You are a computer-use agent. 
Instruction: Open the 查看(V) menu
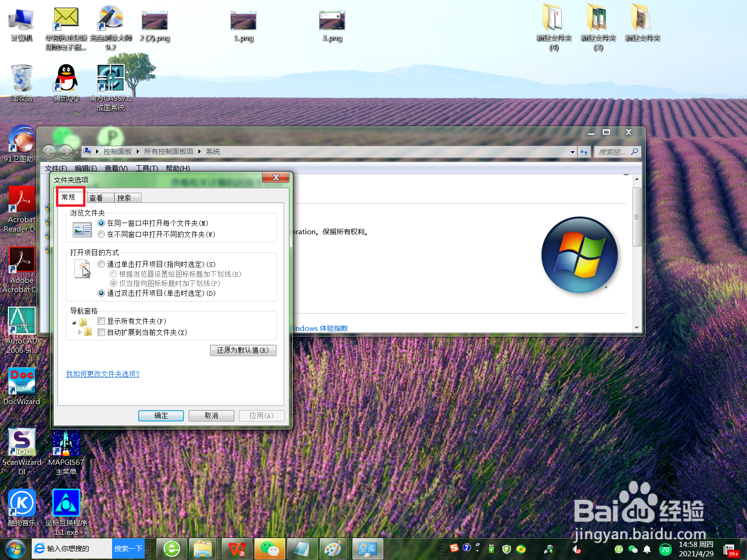[x=116, y=168]
